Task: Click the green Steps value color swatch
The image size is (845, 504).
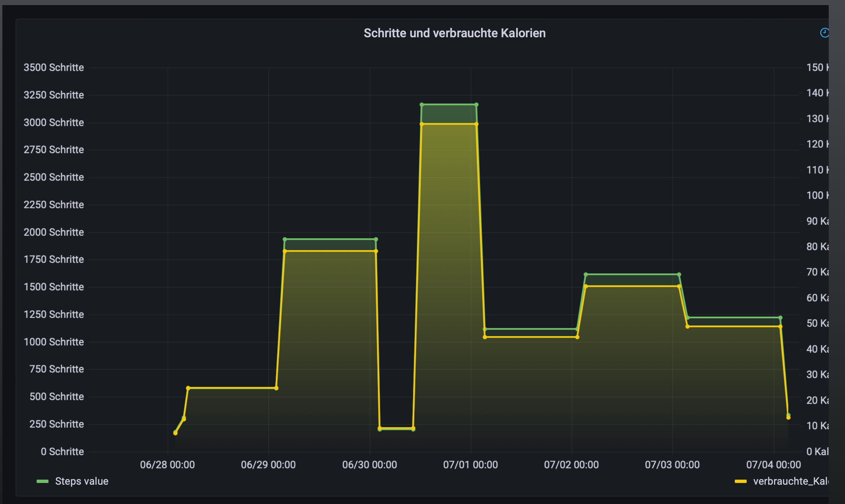Action: click(42, 481)
